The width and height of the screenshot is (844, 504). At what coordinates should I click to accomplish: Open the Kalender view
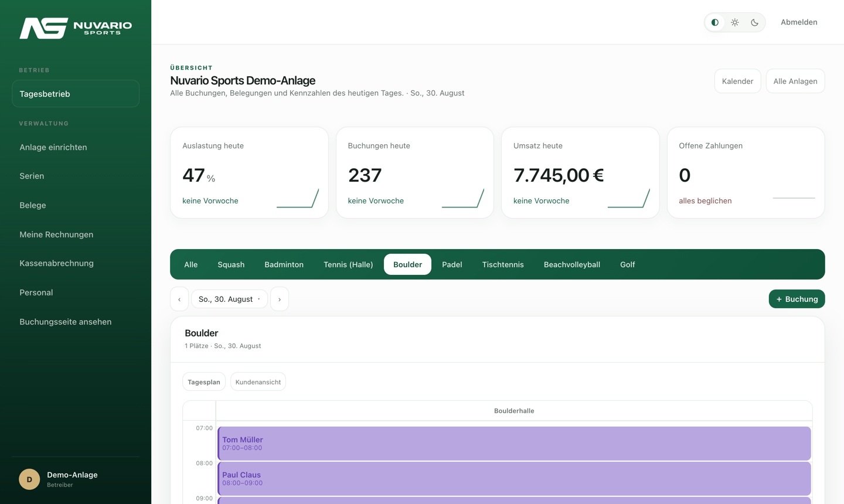(x=737, y=81)
